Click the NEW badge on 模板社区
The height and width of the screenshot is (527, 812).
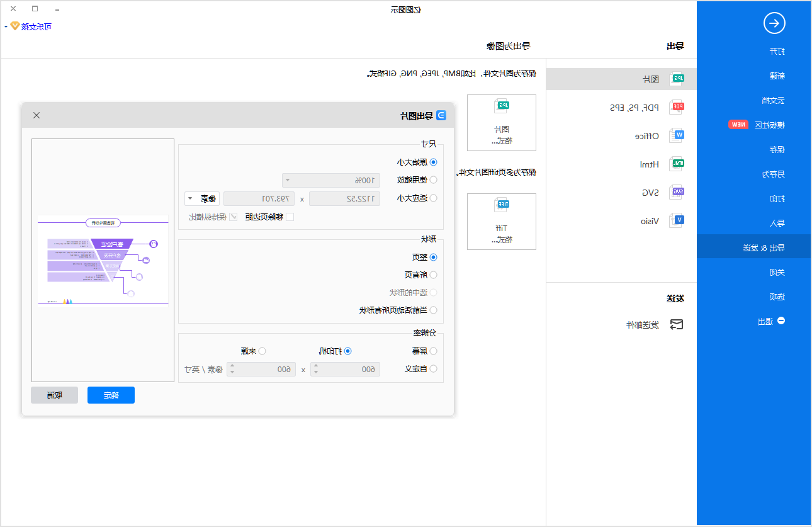tap(738, 125)
